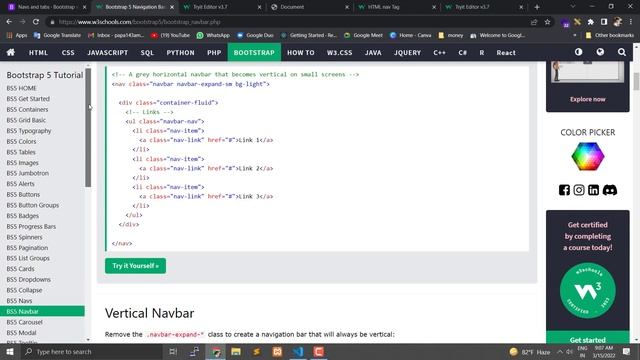Click the Try it Yourself button
Viewport: 640px width, 360px height.
(x=136, y=266)
